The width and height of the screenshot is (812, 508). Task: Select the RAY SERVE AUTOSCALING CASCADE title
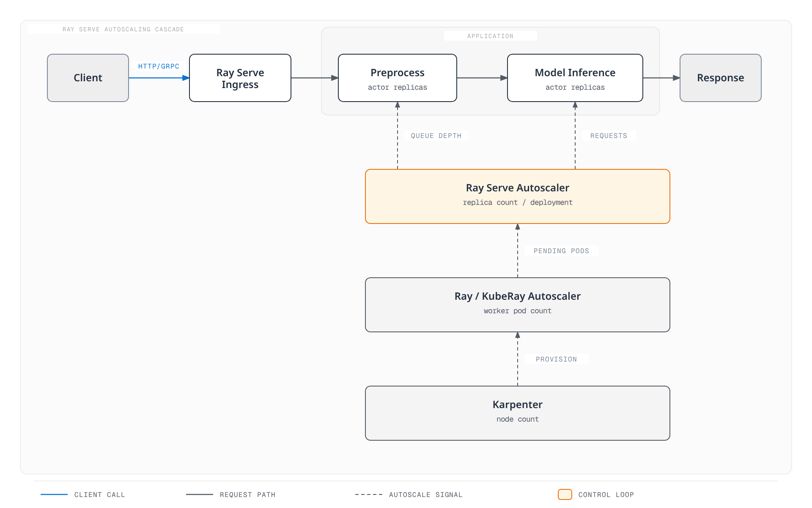[x=123, y=29]
